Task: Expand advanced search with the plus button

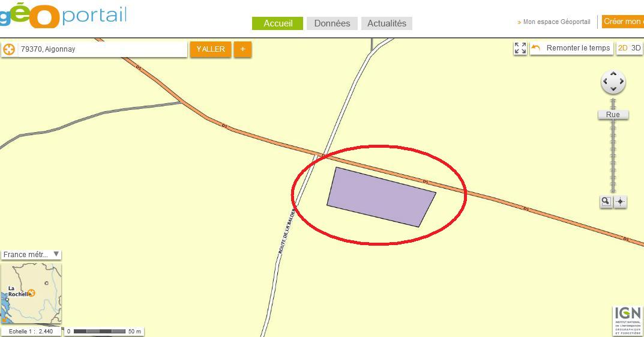Action: pos(242,49)
